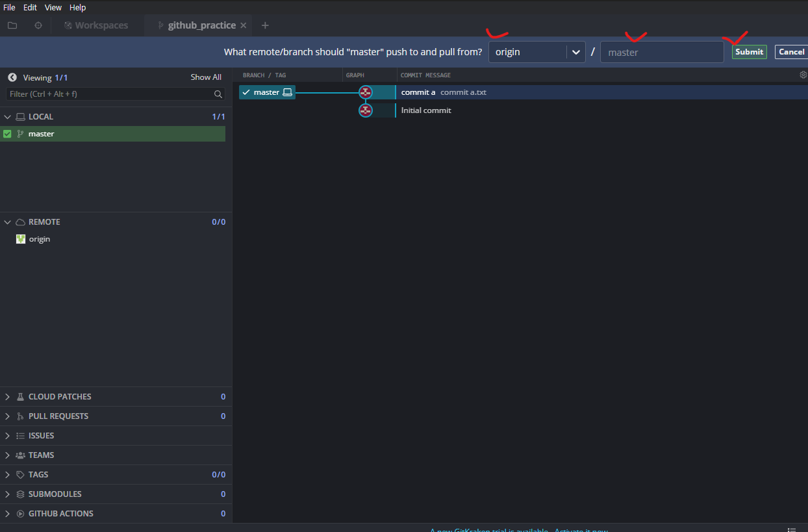Viewport: 808px width, 532px height.
Task: Expand the PULL REQUESTS section chevron
Action: click(x=8, y=416)
